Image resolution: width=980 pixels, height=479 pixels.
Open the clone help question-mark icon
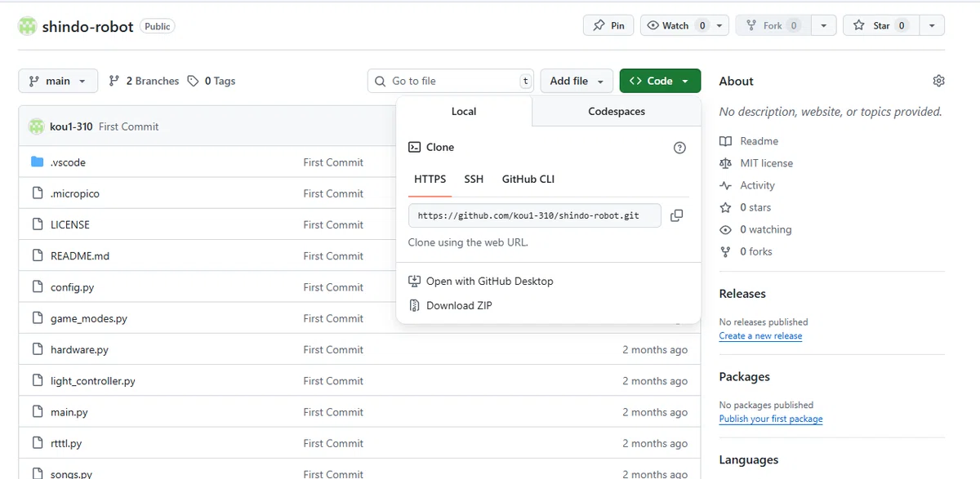(x=679, y=148)
